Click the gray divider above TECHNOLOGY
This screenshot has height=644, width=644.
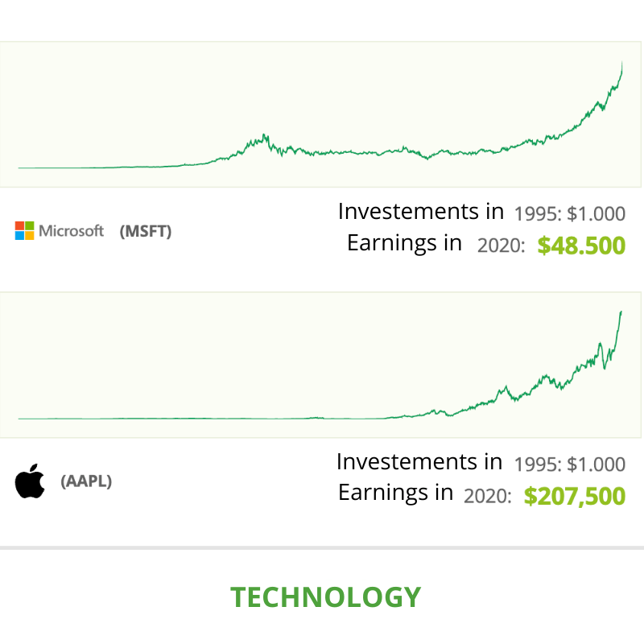322,547
